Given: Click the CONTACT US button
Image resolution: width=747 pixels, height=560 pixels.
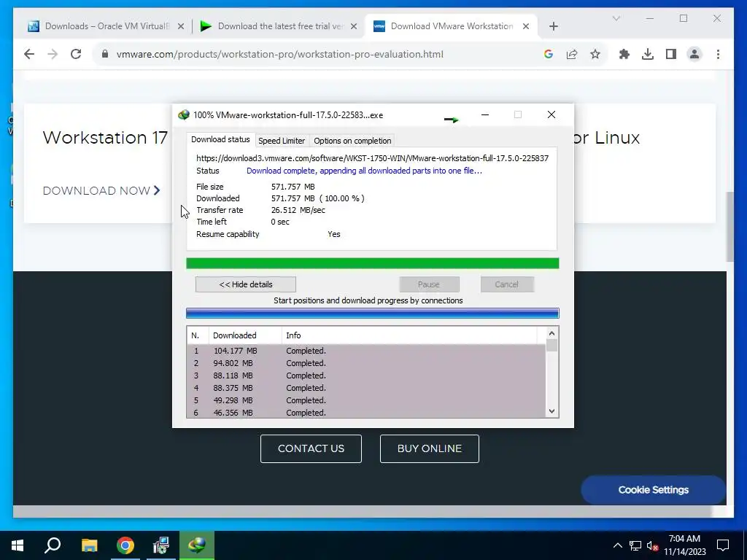Looking at the screenshot, I should pos(311,448).
